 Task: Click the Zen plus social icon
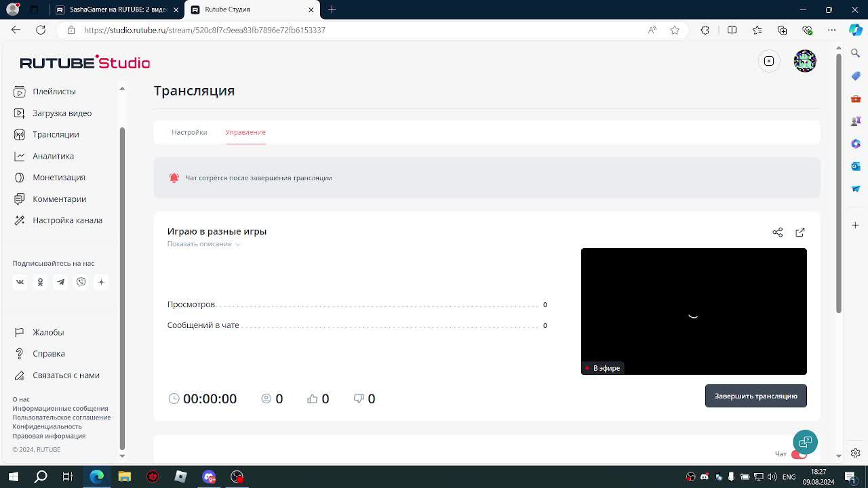[101, 282]
